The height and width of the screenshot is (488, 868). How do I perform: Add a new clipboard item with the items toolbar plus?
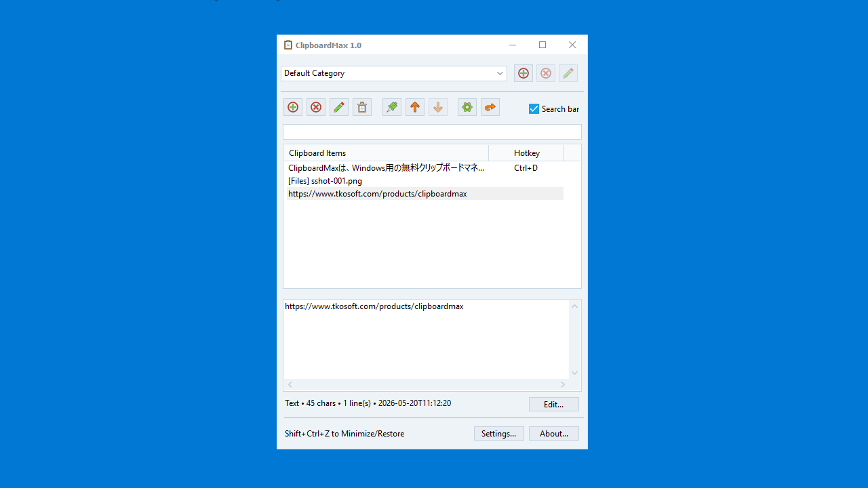tap(293, 107)
